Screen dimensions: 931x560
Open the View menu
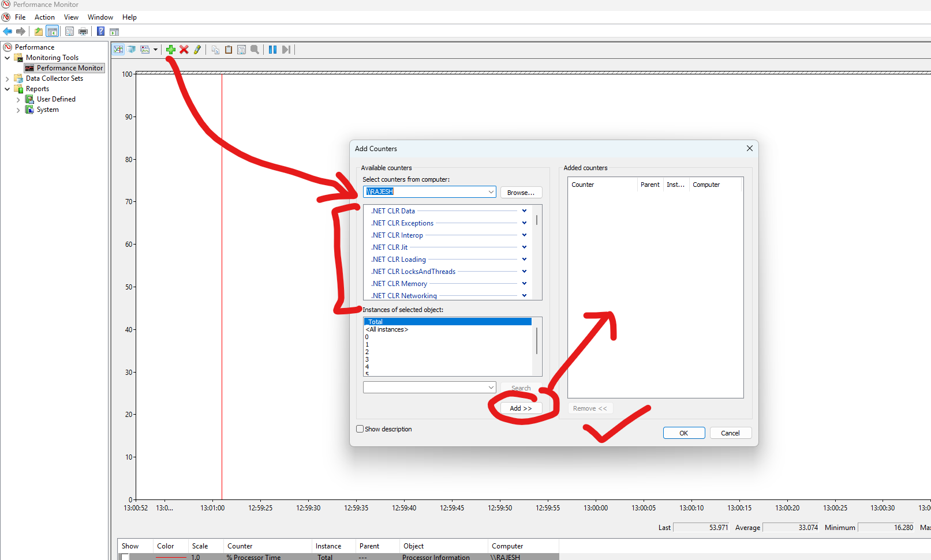(71, 17)
